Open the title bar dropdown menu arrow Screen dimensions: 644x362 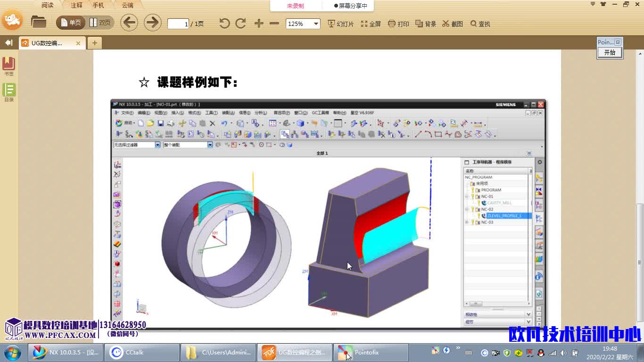click(593, 4)
